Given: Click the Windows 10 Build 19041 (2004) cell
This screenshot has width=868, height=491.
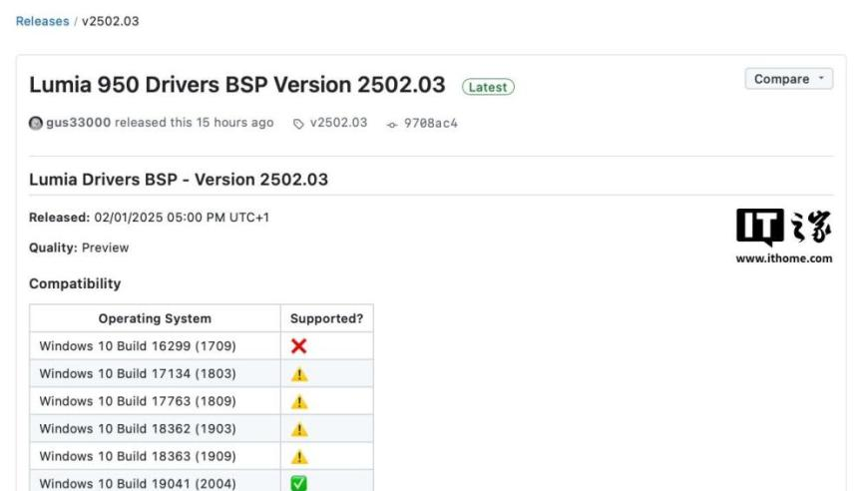Looking at the screenshot, I should pos(155,481).
